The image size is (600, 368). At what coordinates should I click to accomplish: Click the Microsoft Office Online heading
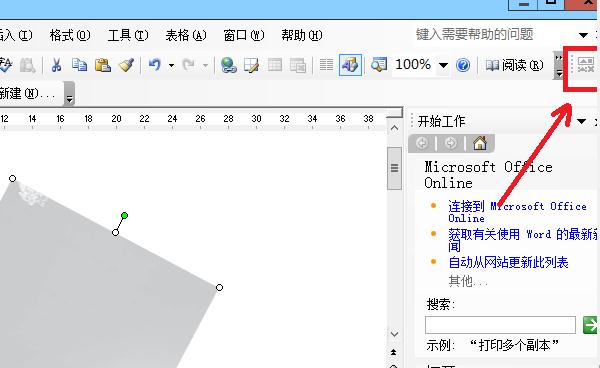click(488, 175)
